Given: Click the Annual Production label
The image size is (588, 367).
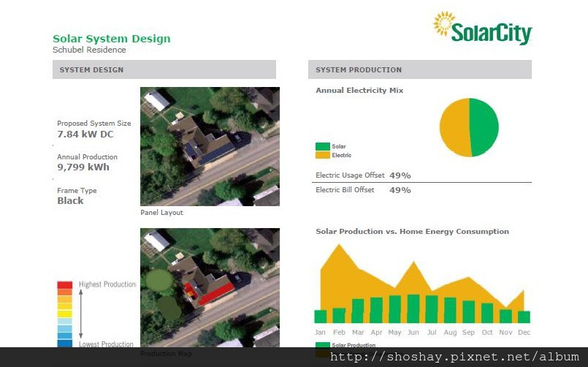Looking at the screenshot, I should click(87, 157).
